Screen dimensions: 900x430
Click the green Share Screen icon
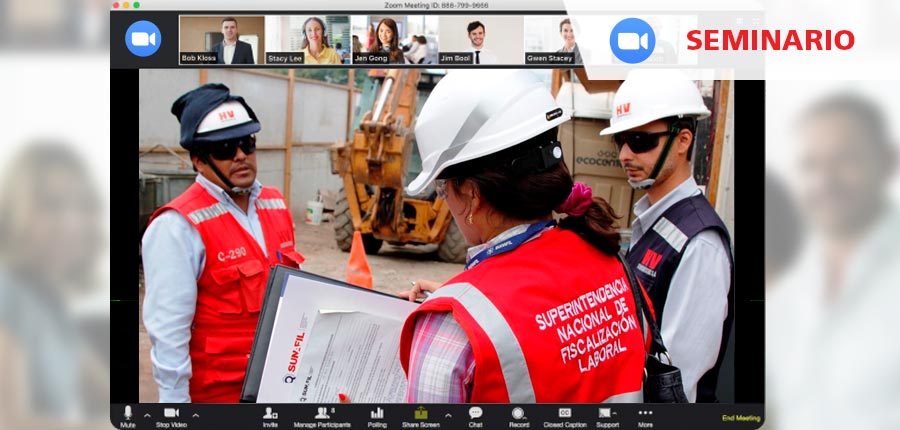(421, 412)
